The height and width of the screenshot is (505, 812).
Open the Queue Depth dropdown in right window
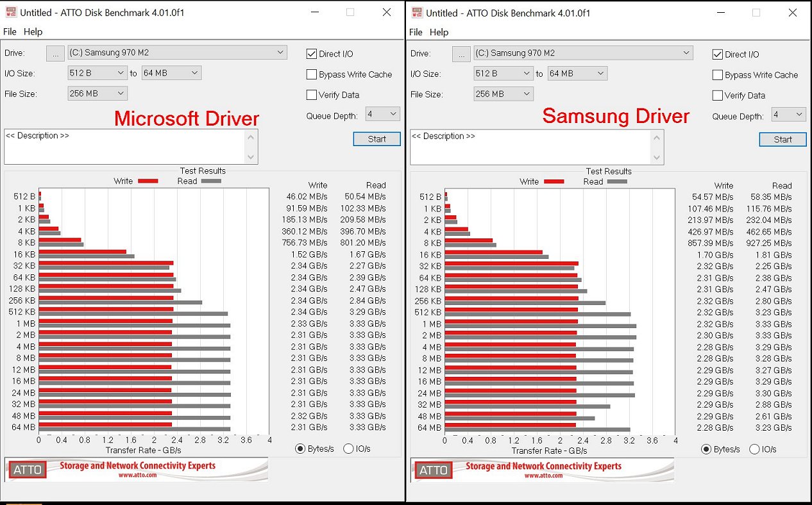point(788,115)
